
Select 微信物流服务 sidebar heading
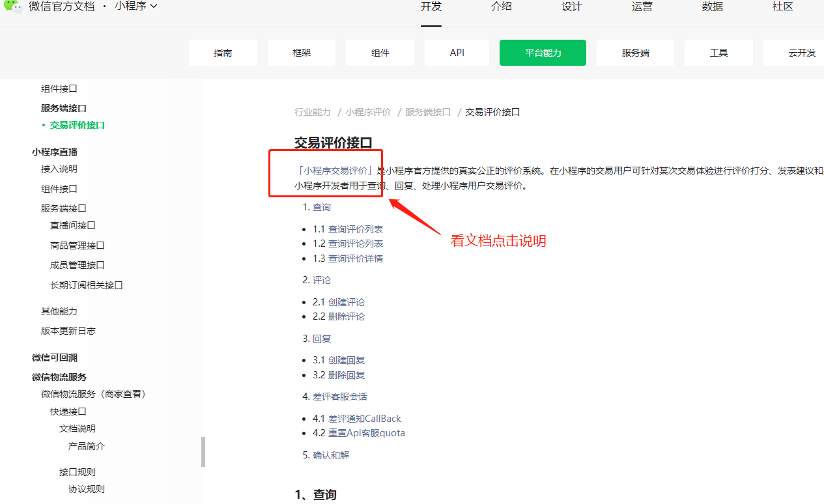click(59, 377)
